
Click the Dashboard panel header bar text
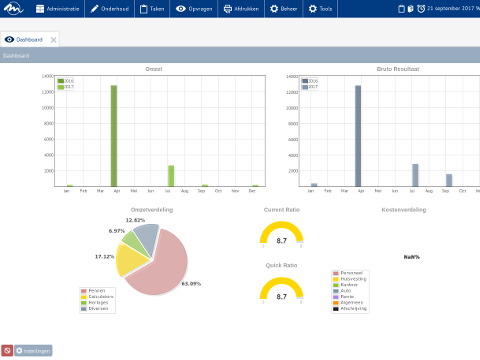tap(16, 56)
